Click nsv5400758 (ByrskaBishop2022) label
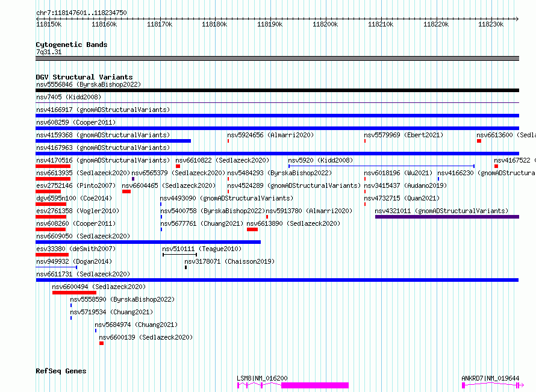The image size is (536, 392). [213, 211]
